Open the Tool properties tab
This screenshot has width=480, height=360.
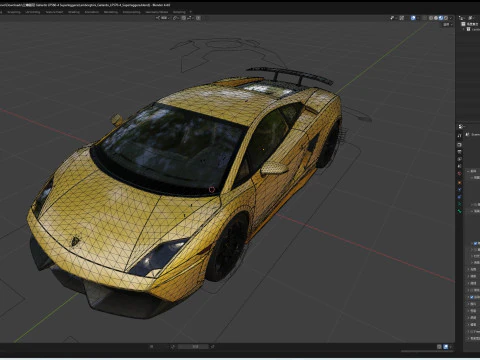point(459,135)
